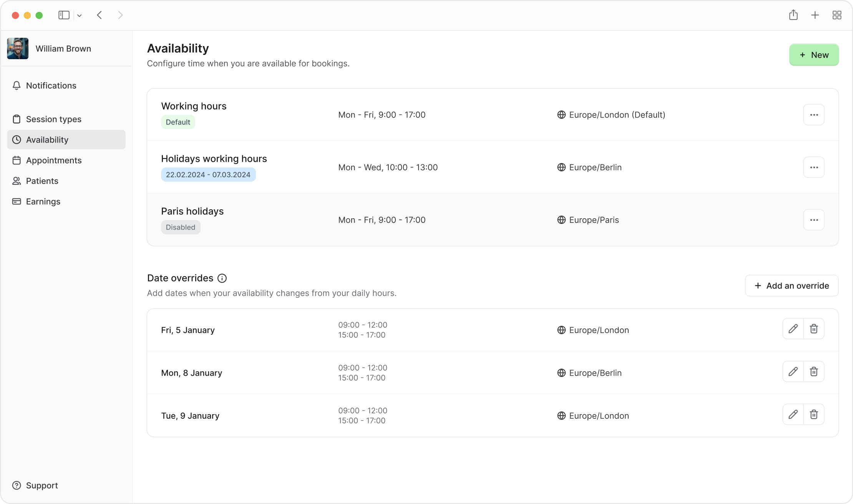Delete the Fri, 5 January override
853x504 pixels.
coord(814,329)
